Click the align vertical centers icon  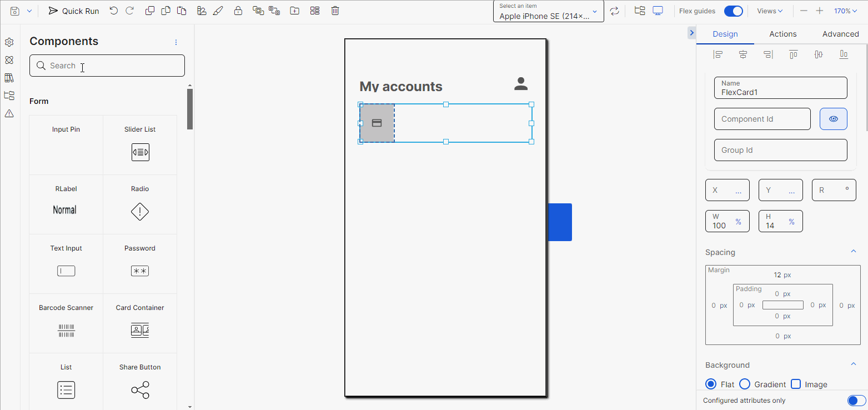point(819,54)
